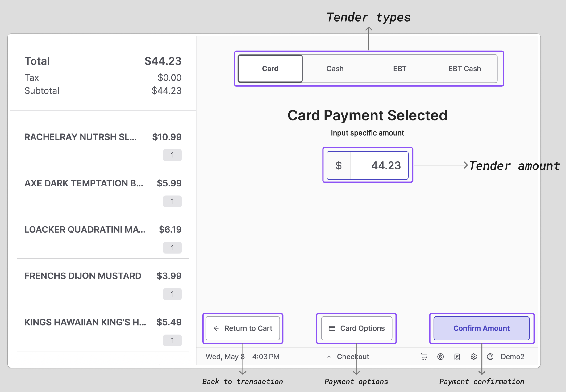Click the credit card icon in Card Options
The width and height of the screenshot is (566, 392).
coord(332,328)
